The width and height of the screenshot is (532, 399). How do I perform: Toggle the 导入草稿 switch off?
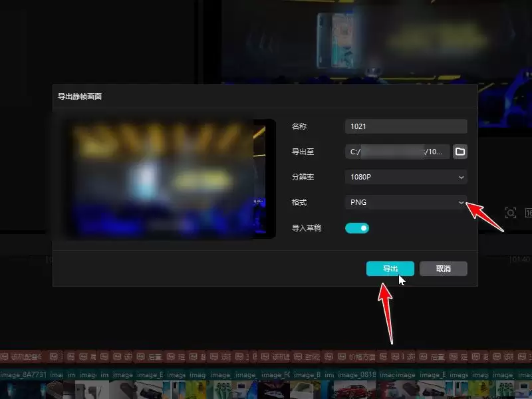357,228
